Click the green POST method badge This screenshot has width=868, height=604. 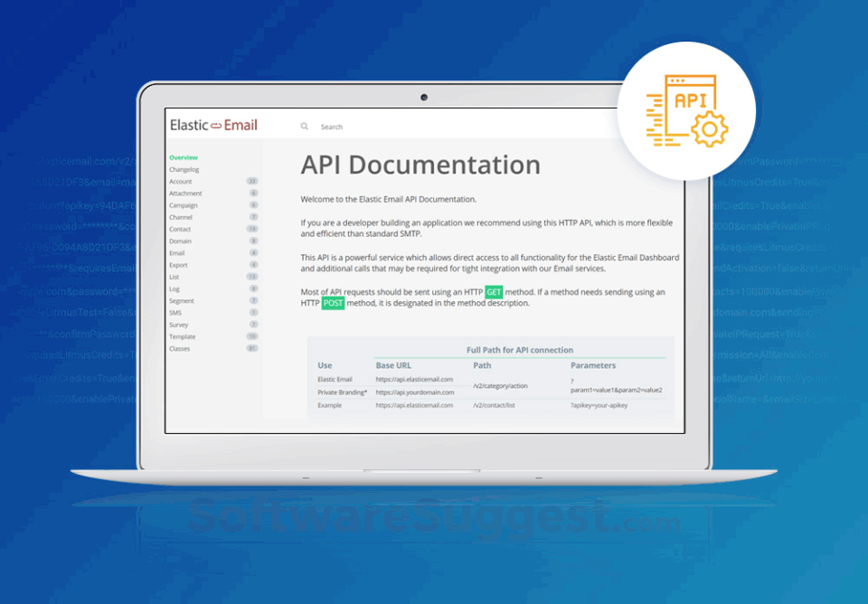[332, 303]
